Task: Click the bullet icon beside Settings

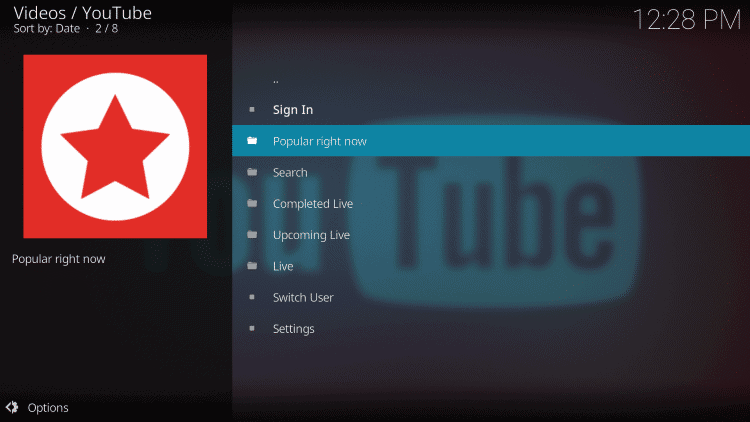Action: click(x=252, y=328)
